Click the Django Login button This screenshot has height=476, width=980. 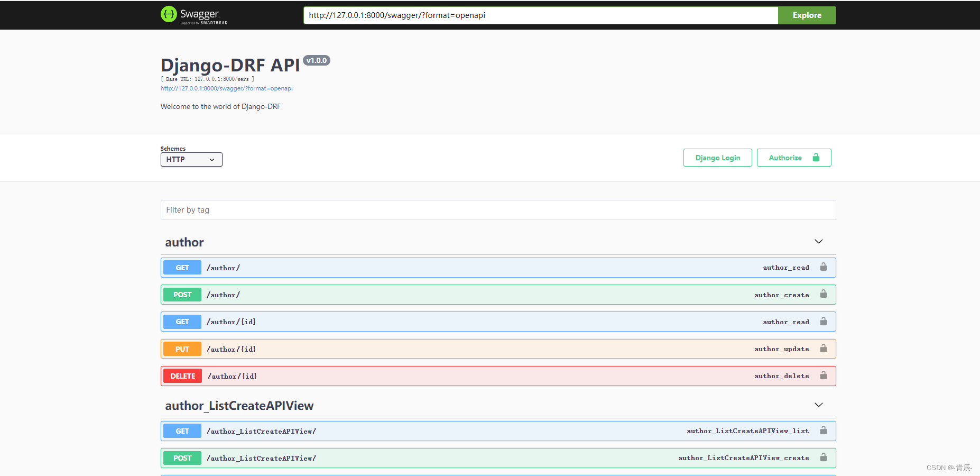[x=717, y=158]
